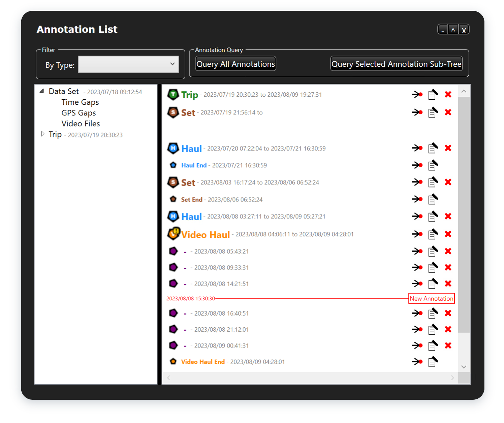
Task: Click the New Annotation timeline marker
Action: [431, 298]
